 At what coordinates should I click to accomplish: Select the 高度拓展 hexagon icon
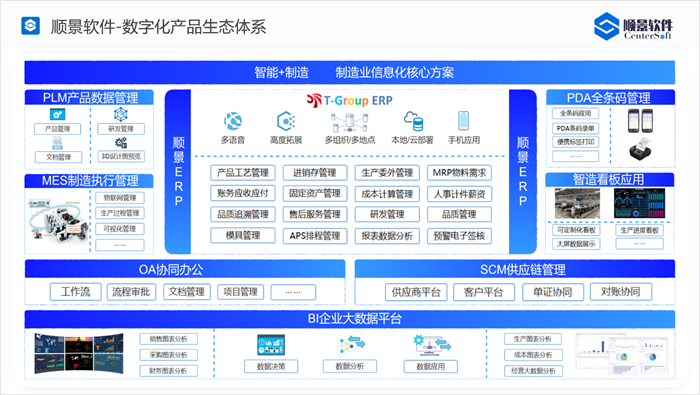(x=286, y=121)
